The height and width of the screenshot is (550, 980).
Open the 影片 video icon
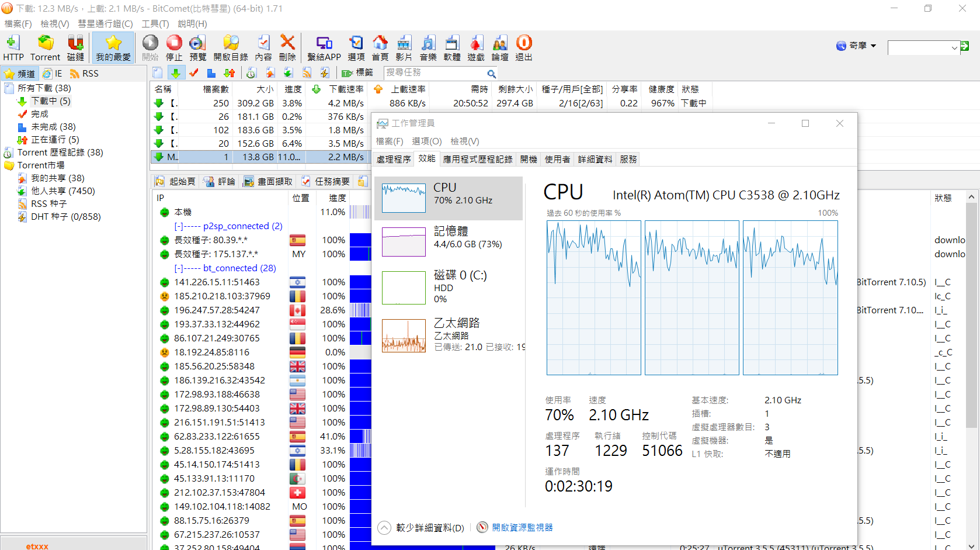[404, 48]
